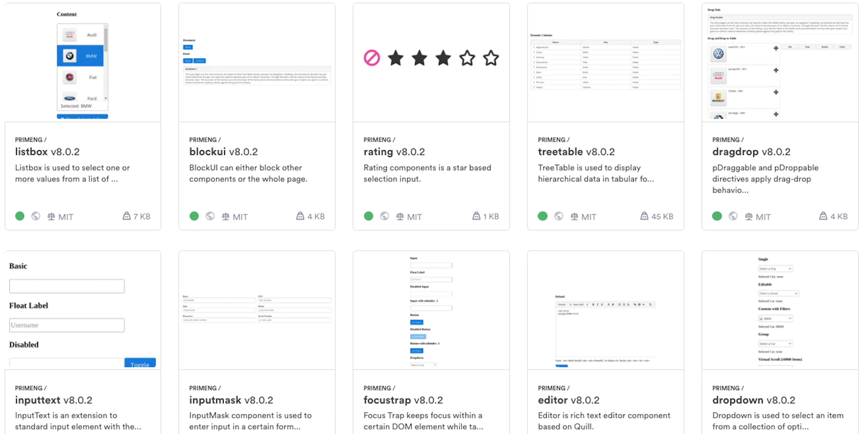Open the inputmask v8.0.2 component title
The width and height of the screenshot is (868, 434).
coord(231,400)
